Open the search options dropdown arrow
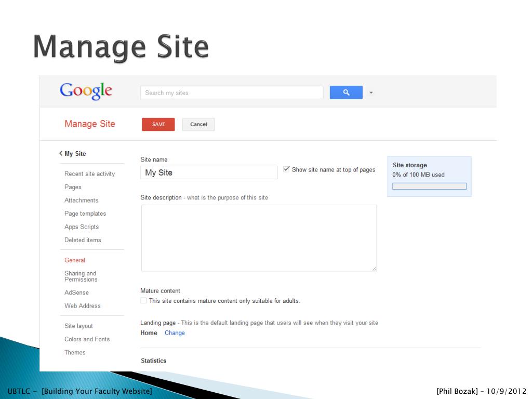This screenshot has height=399, width=532. (x=371, y=92)
